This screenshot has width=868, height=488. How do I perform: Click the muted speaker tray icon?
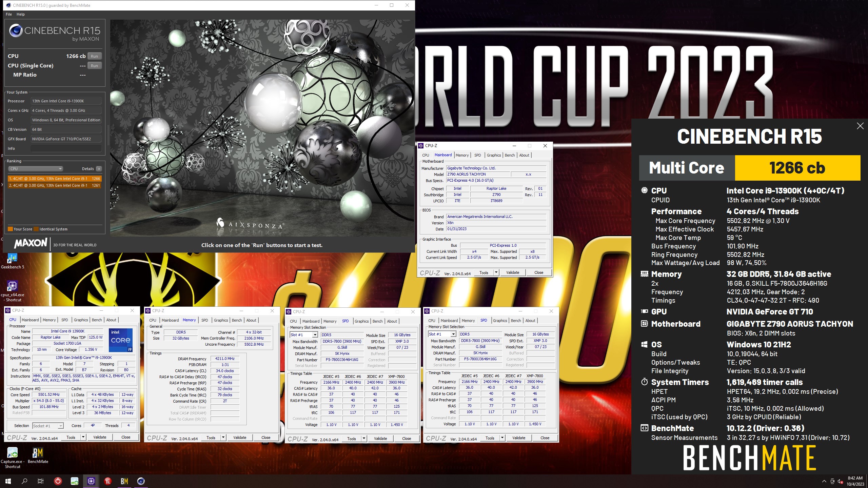pyautogui.click(x=841, y=481)
